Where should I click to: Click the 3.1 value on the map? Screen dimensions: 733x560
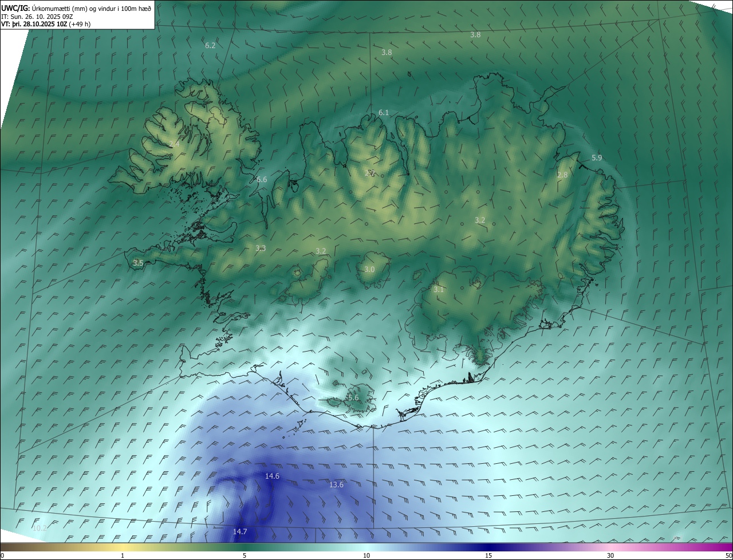[439, 290]
